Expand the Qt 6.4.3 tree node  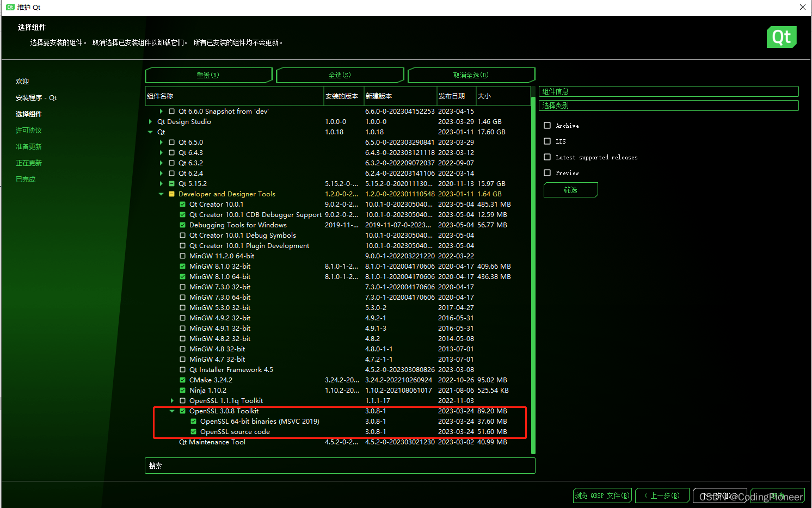point(161,153)
